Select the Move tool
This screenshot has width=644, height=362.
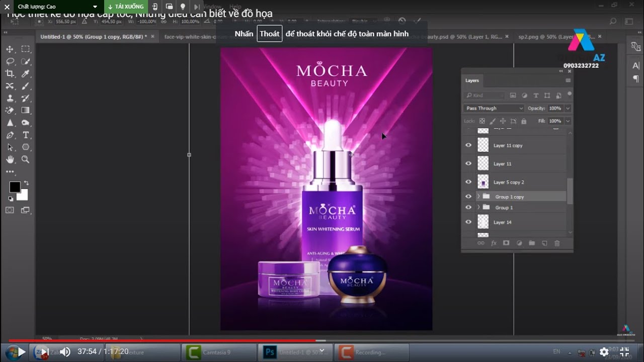(10, 49)
